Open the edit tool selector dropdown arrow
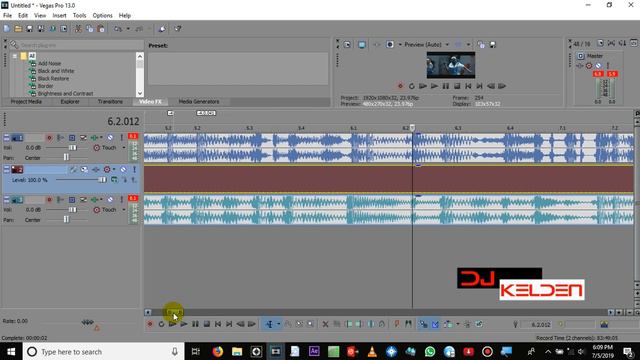Screen dimensions: 640x360 (x=278, y=324)
